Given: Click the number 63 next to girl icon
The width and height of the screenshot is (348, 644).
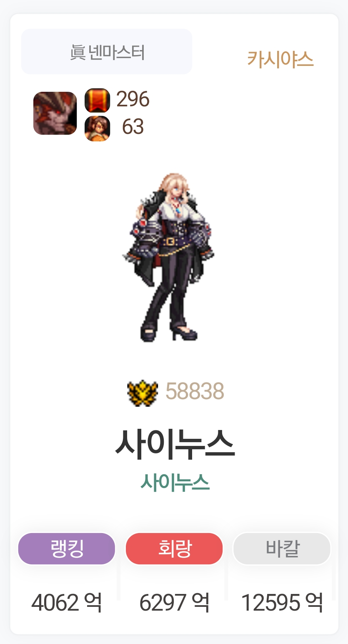Looking at the screenshot, I should click(x=133, y=127).
